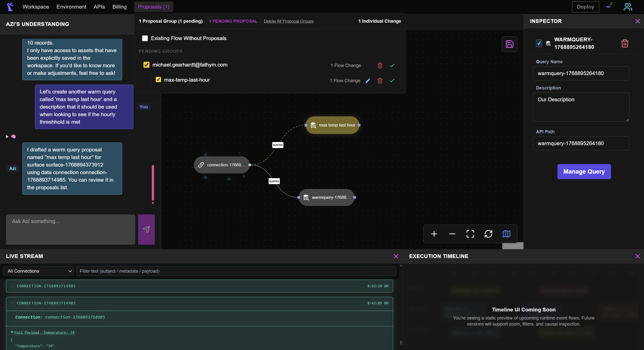The image size is (644, 350).
Task: Fit the flow view to screen
Action: [x=470, y=234]
